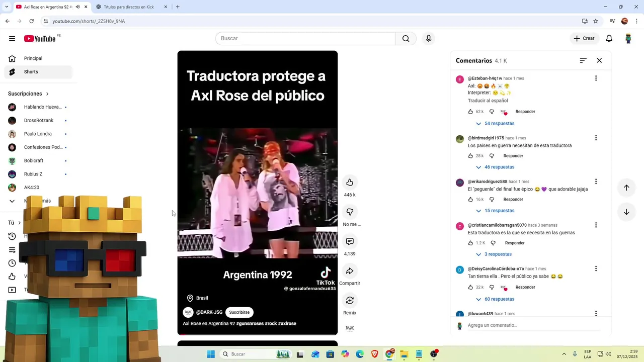Sort comments using the sort icon
This screenshot has width=644, height=362.
pos(583,60)
